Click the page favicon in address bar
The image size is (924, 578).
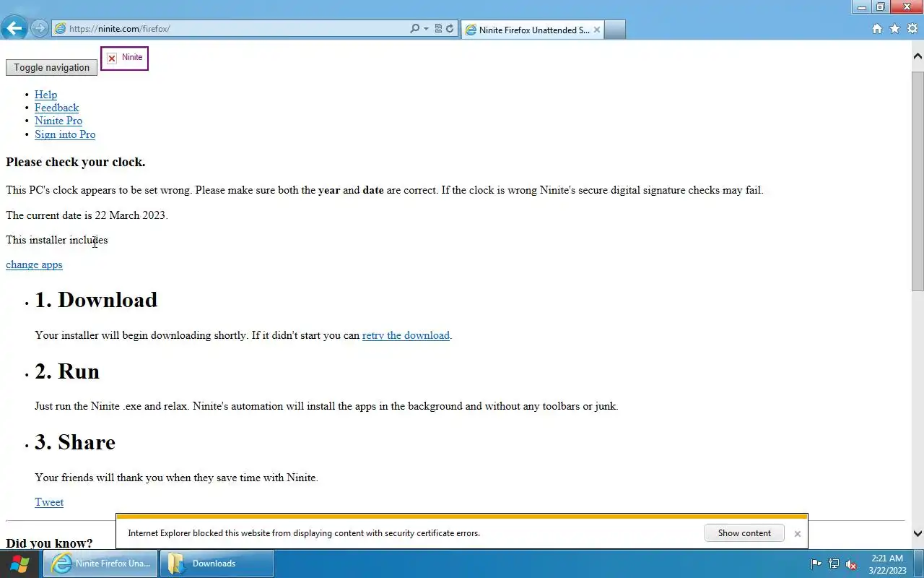(x=60, y=29)
